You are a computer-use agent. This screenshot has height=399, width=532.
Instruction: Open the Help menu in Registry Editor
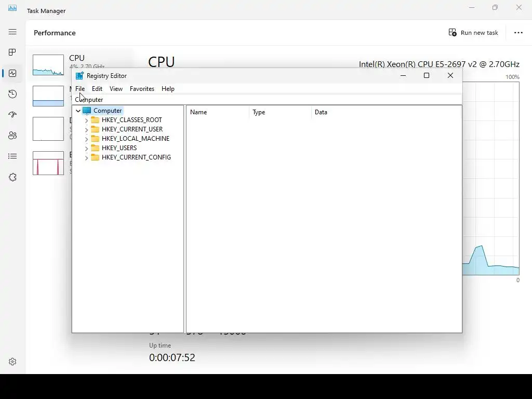coord(168,88)
